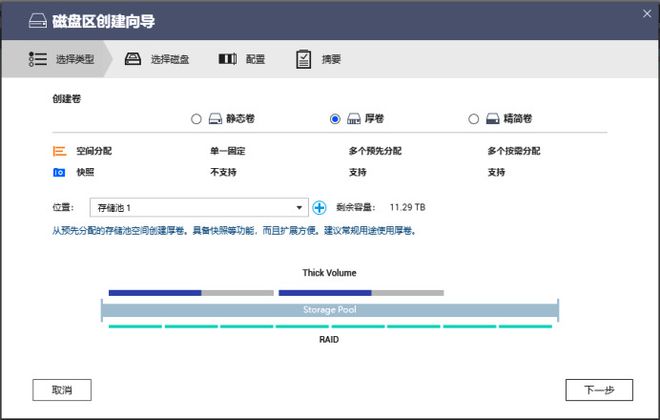This screenshot has height=420, width=660.
Task: Close the wizard with the X button
Action: pyautogui.click(x=647, y=14)
